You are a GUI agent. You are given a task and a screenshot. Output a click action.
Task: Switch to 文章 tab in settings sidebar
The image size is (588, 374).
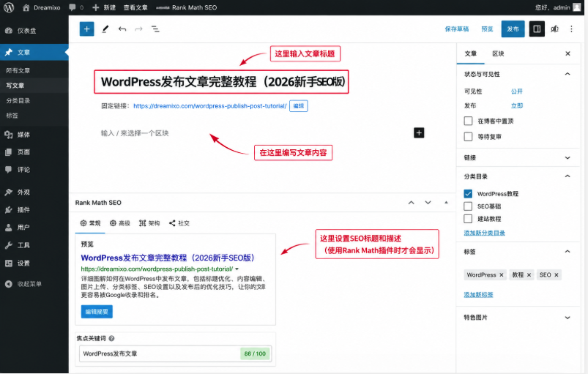(470, 53)
